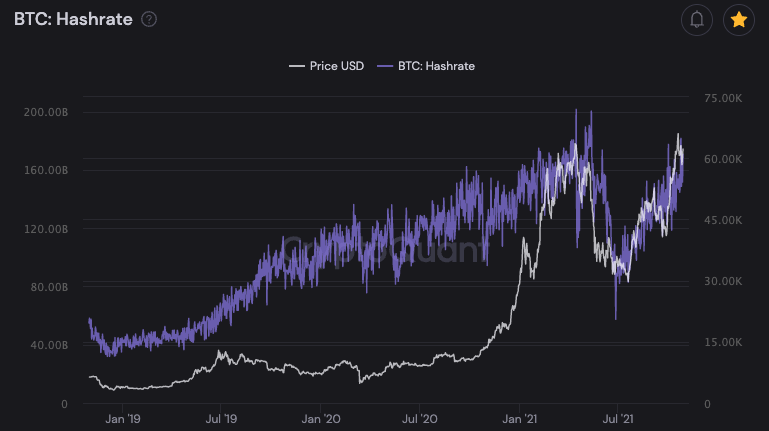Click the BTC: Hashrate chart title
Viewport: 769px width, 431px height.
pos(74,20)
